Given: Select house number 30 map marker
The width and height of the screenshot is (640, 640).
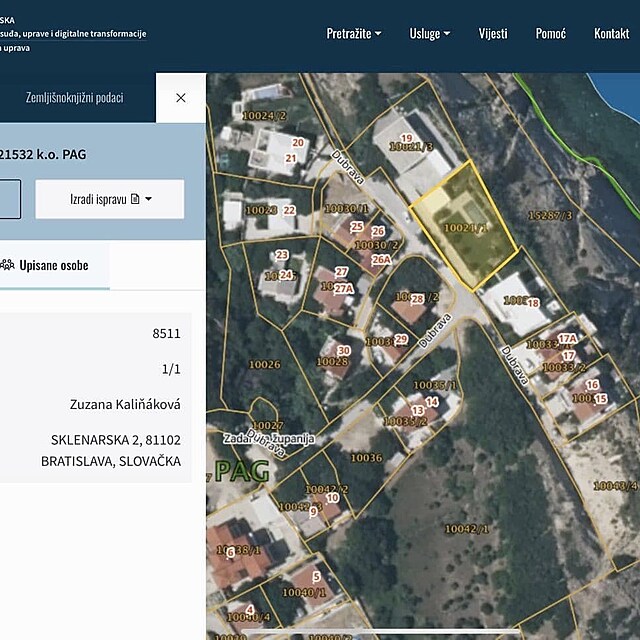Looking at the screenshot, I should (x=343, y=350).
